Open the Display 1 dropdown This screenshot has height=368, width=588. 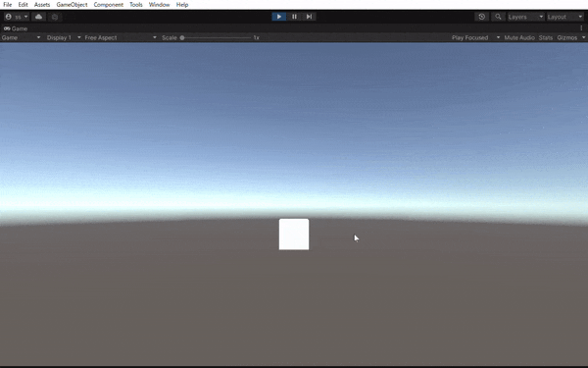click(64, 37)
